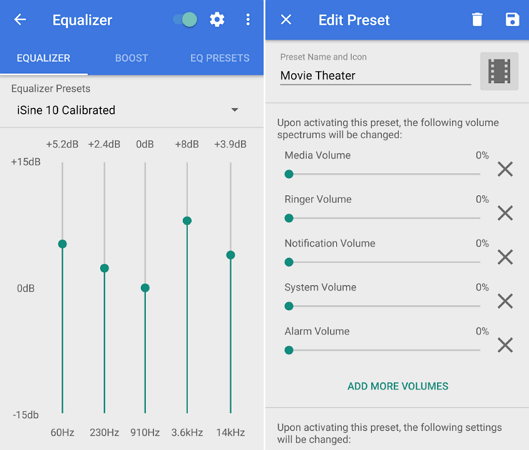
Task: Change the preset film strip icon
Action: click(x=499, y=71)
